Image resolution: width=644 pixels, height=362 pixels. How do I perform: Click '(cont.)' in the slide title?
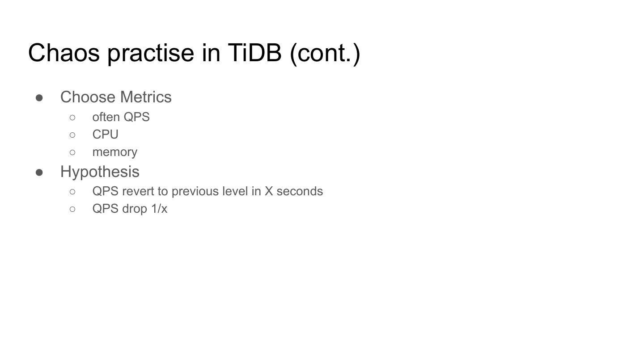(325, 53)
